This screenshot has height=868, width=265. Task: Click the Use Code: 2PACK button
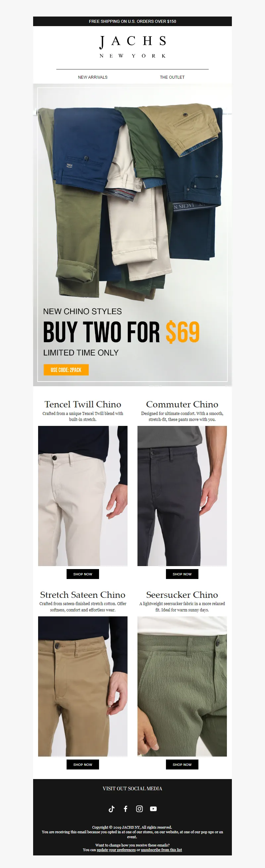[x=66, y=370]
